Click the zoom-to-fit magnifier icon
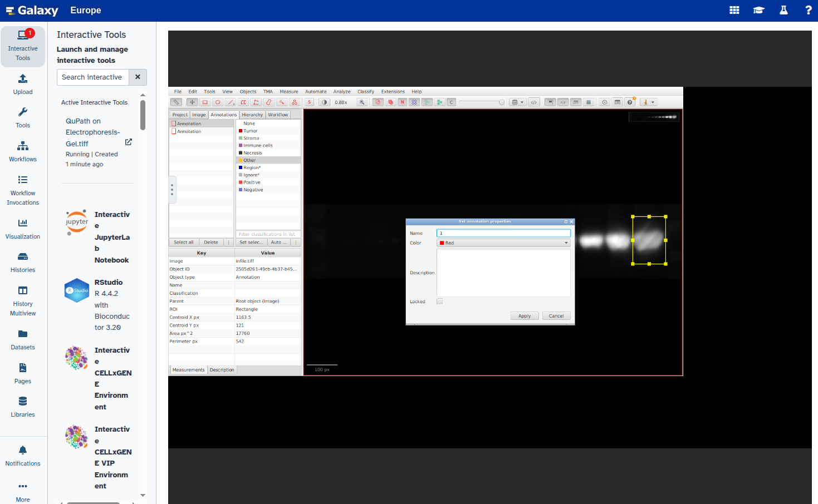The height and width of the screenshot is (504, 818). click(362, 102)
